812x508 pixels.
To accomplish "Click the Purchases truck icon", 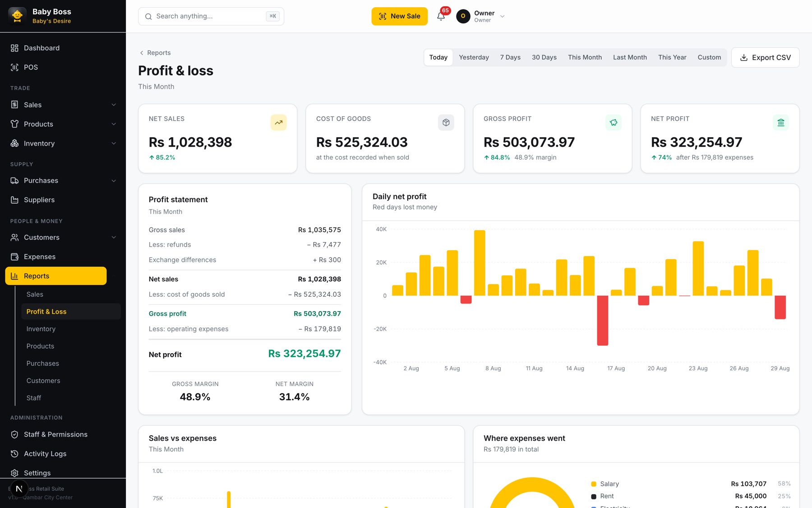I will pyautogui.click(x=14, y=181).
